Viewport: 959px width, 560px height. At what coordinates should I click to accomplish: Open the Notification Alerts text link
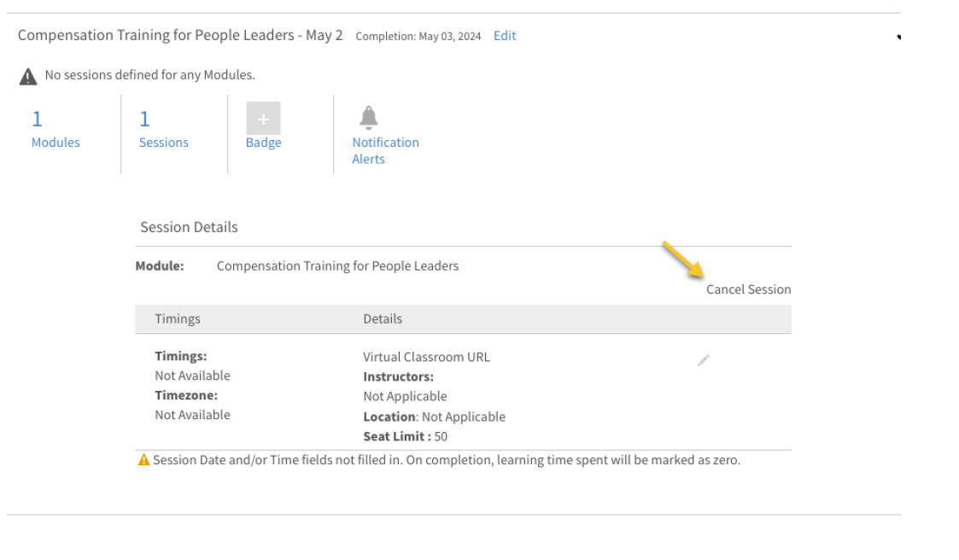(385, 150)
